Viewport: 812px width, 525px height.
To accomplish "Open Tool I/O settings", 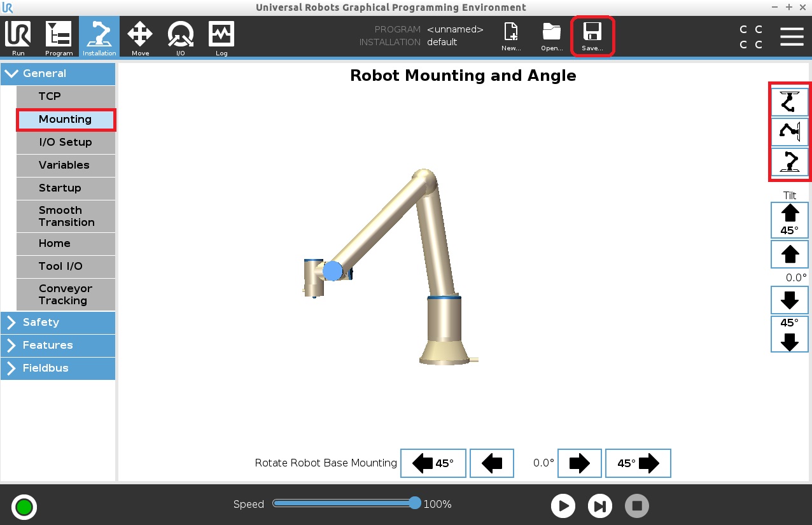I will pos(66,267).
